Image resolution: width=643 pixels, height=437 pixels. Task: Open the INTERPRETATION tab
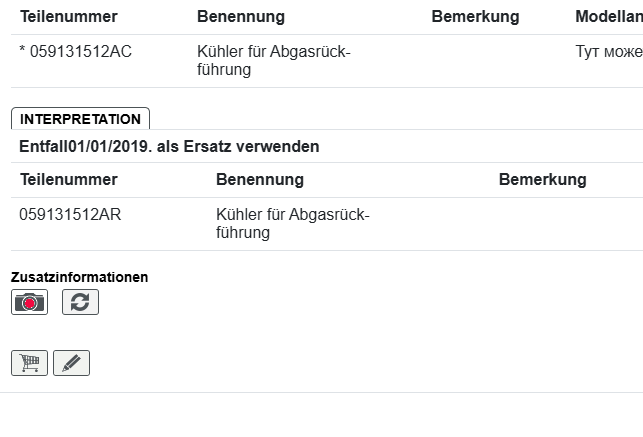(x=80, y=119)
